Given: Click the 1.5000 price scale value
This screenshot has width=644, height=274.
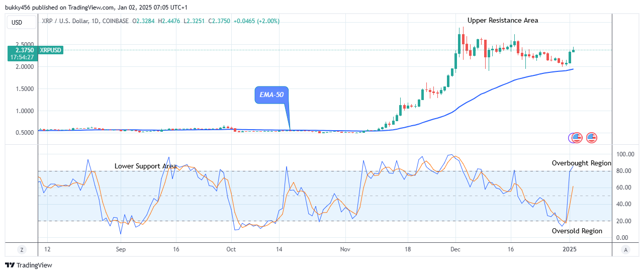Looking at the screenshot, I should tap(25, 88).
